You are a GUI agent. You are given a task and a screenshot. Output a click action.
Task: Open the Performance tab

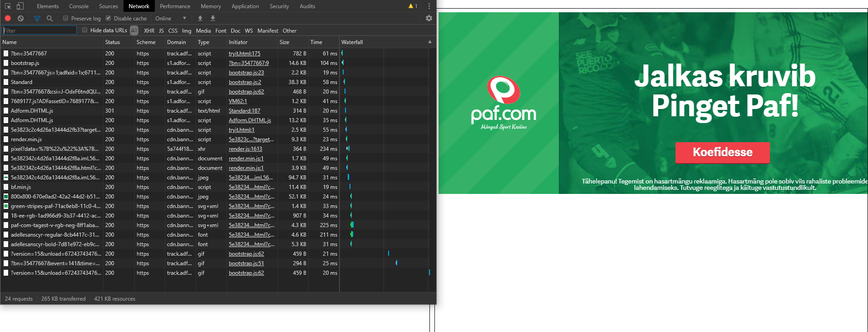[175, 6]
